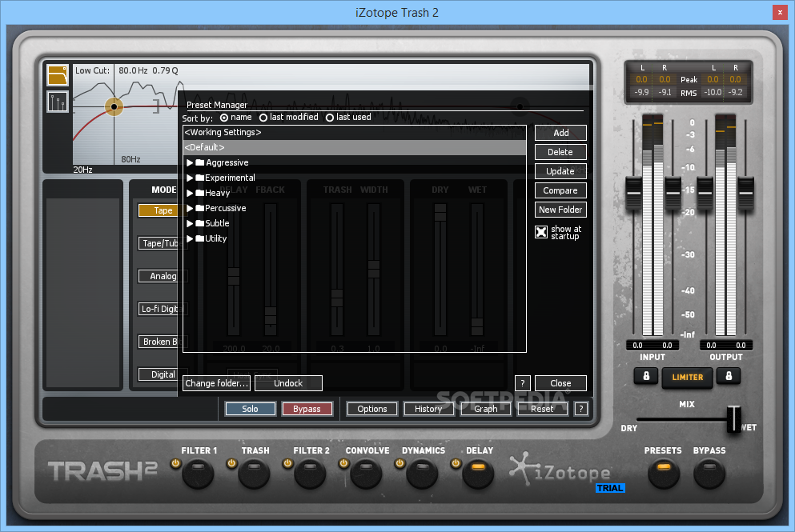Open the Dynamics module knob
Viewport: 795px width, 532px height.
coord(422,474)
